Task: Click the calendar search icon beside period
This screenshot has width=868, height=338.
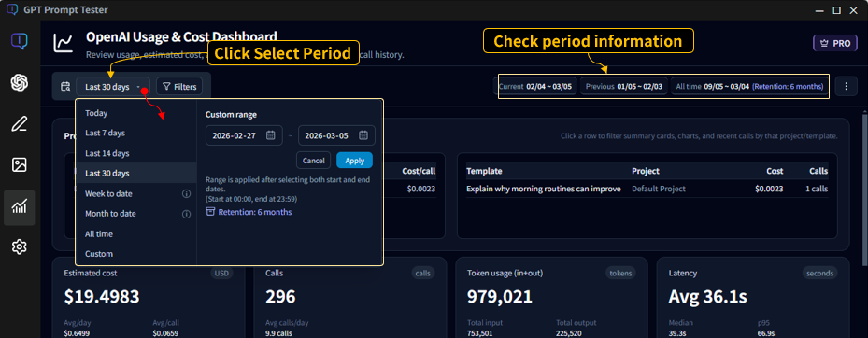Action: (65, 86)
